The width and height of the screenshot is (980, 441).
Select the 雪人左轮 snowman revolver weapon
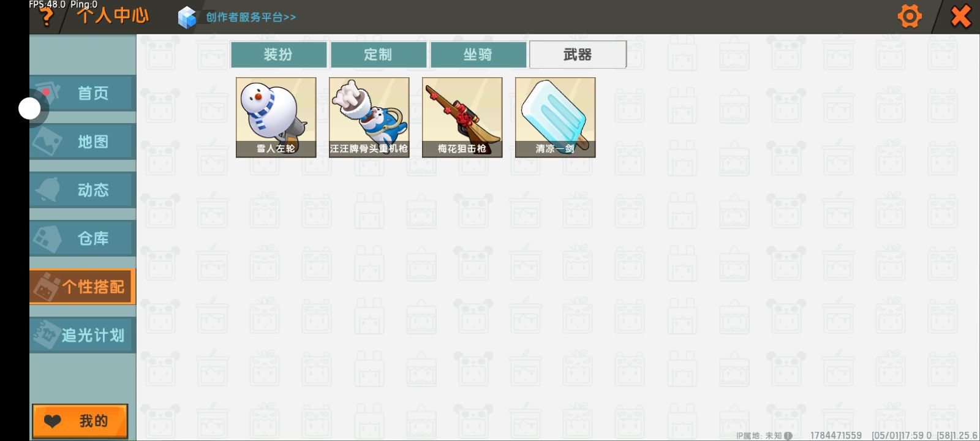point(276,118)
